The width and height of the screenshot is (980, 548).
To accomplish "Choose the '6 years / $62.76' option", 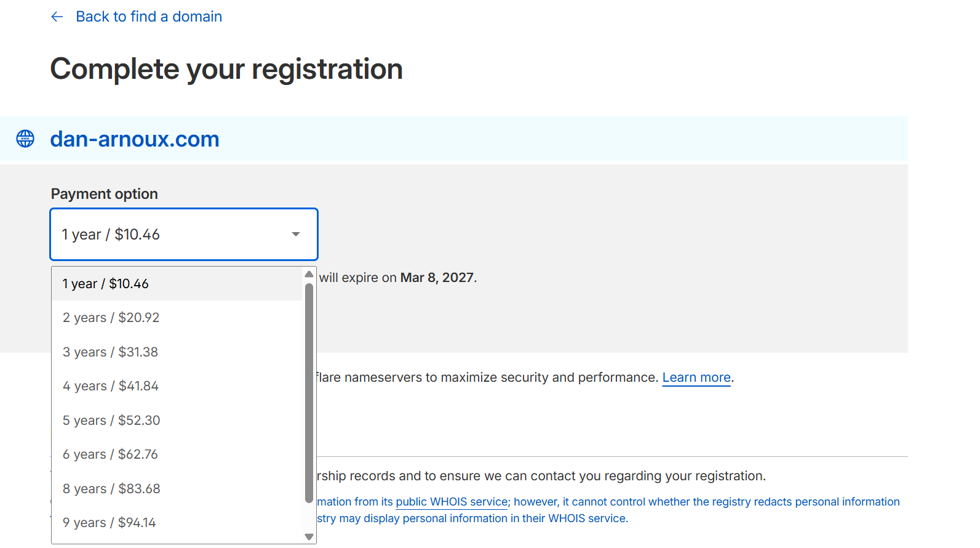I will pyautogui.click(x=111, y=454).
